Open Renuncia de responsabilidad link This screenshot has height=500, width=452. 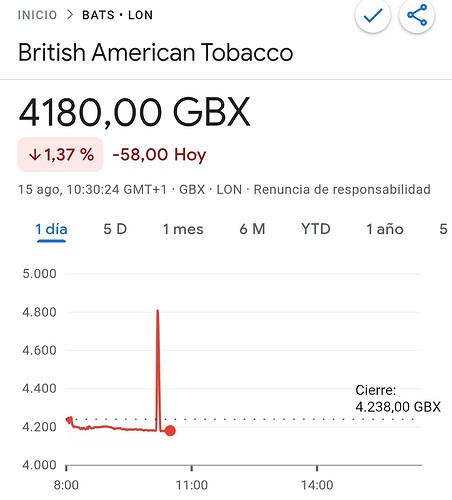tap(342, 190)
